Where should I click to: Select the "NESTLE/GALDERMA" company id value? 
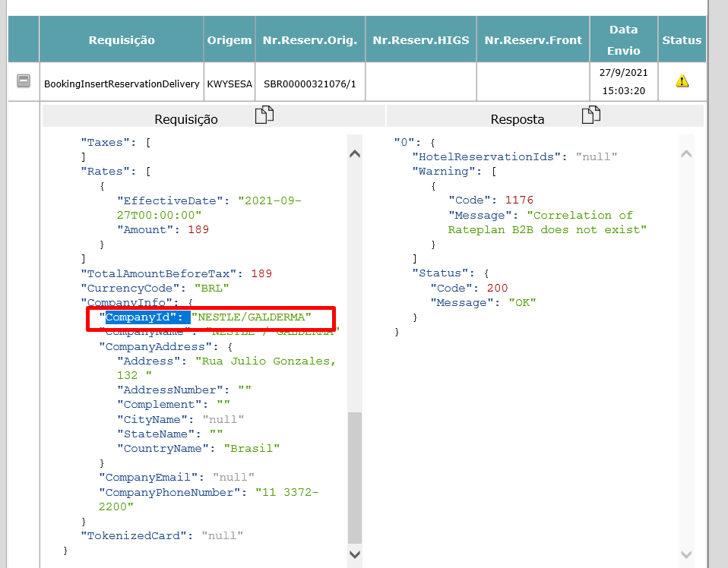(252, 317)
